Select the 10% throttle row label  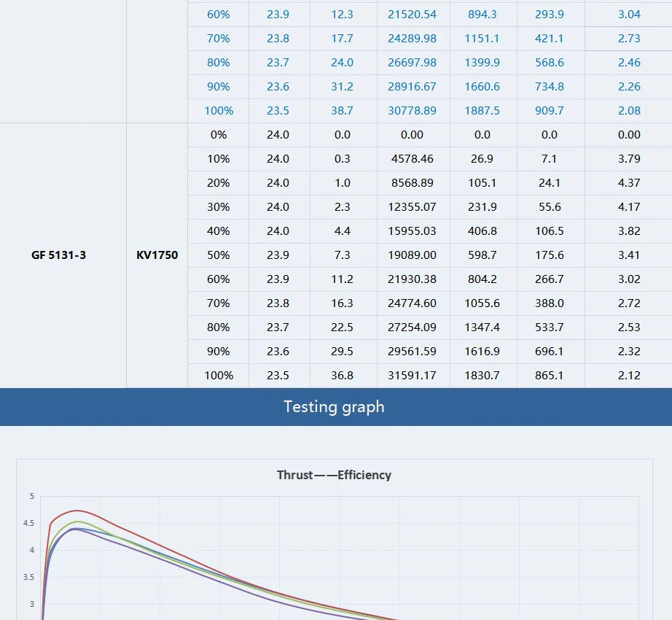coord(218,159)
